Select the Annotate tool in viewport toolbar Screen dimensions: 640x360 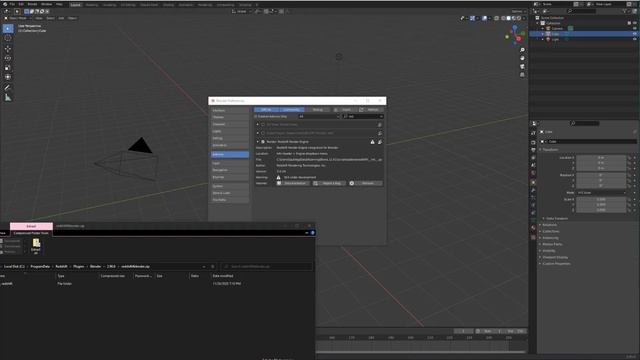(8, 87)
